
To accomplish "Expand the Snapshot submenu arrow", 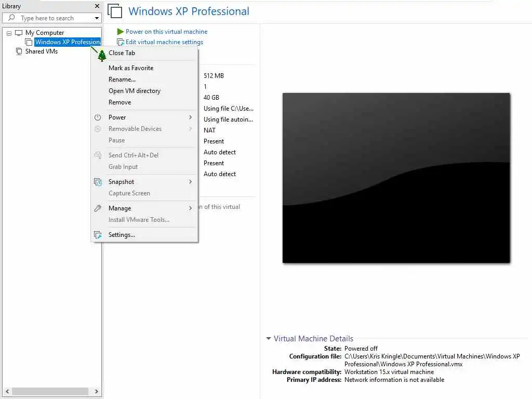I will [190, 182].
